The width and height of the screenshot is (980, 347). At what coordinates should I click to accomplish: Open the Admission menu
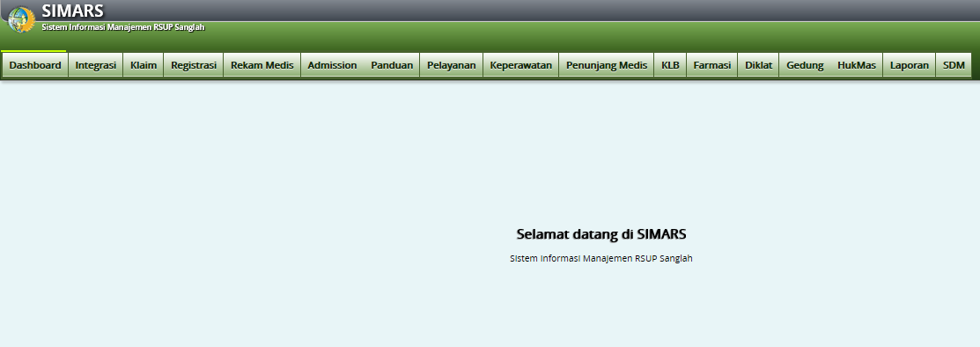pyautogui.click(x=332, y=65)
